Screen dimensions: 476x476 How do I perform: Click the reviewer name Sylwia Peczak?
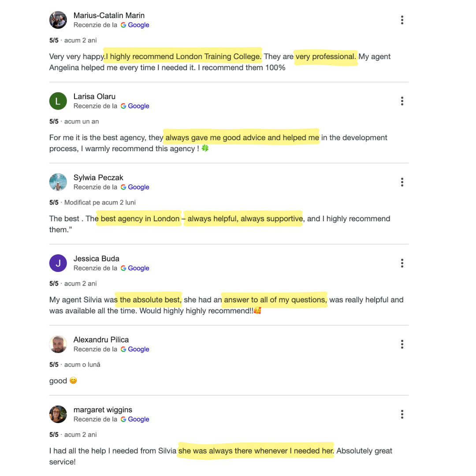tap(98, 178)
